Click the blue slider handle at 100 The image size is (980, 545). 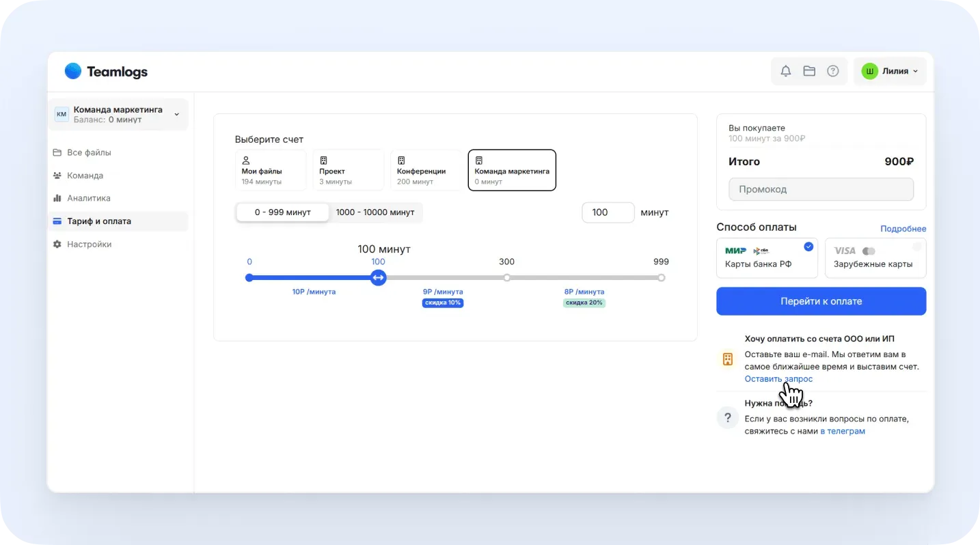[378, 278]
